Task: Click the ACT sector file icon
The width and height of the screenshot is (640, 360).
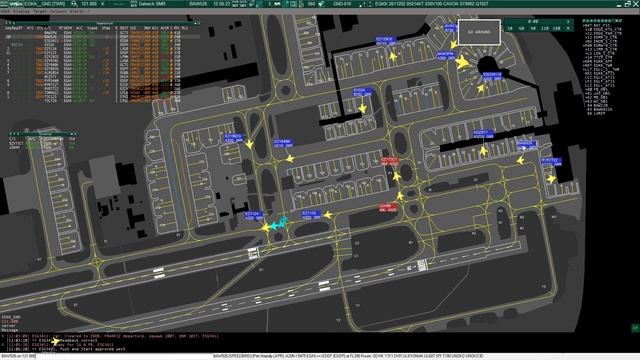Action: click(x=133, y=4)
